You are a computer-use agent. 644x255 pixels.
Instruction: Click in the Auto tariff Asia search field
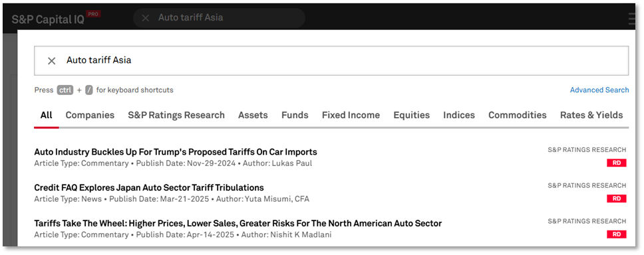pos(331,60)
